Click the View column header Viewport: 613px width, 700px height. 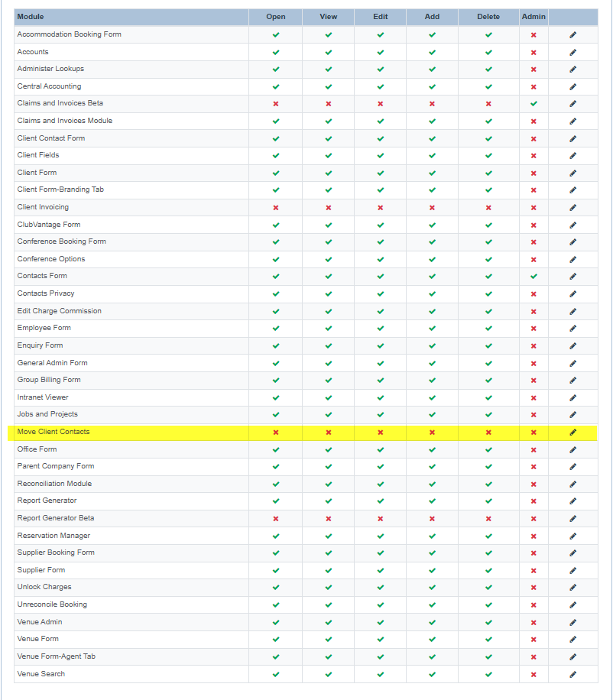pos(329,17)
